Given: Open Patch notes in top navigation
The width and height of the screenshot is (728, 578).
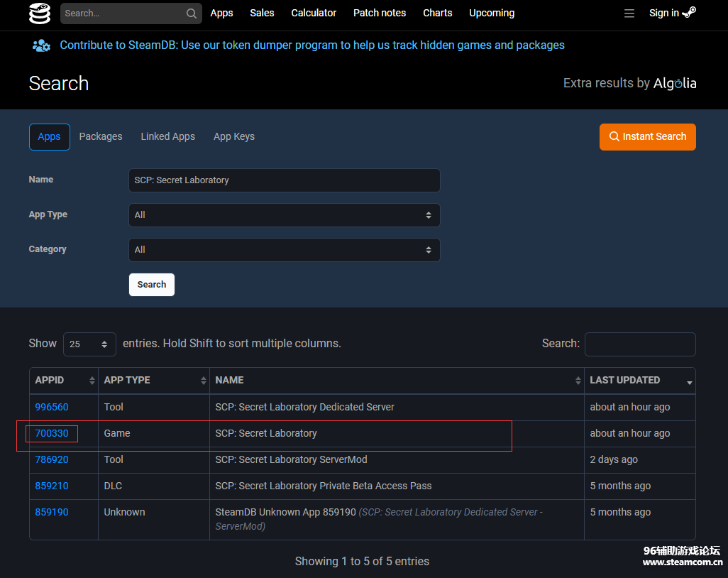Looking at the screenshot, I should pyautogui.click(x=380, y=13).
